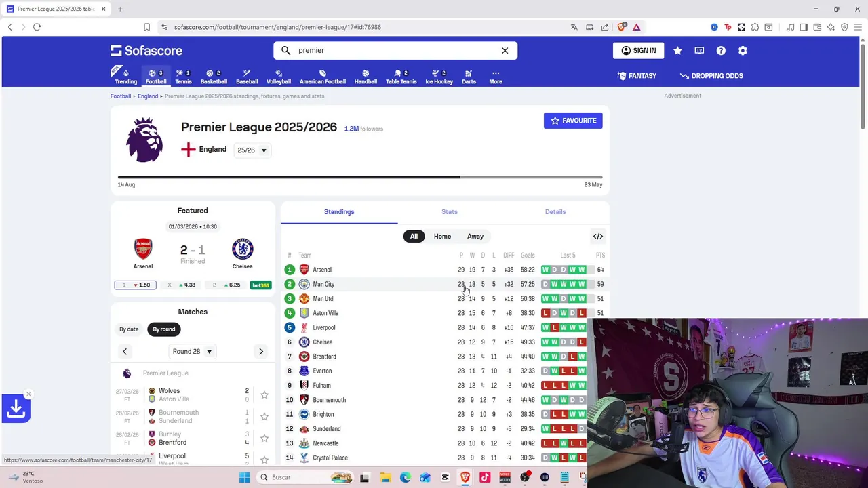Open a new browser tab

(120, 9)
